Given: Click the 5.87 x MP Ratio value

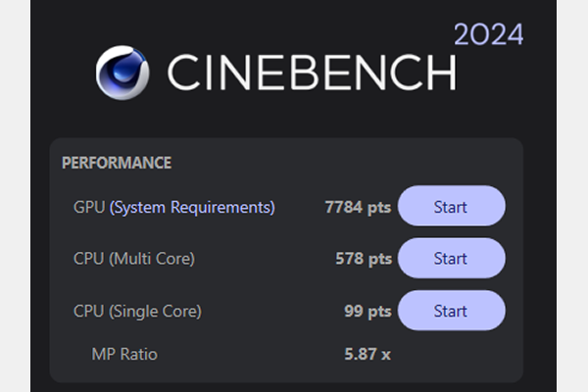Looking at the screenshot, I should point(367,354).
